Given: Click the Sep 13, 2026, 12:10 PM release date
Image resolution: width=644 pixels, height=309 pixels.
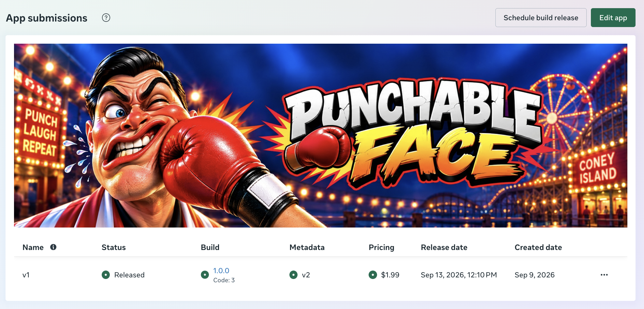Looking at the screenshot, I should point(459,275).
